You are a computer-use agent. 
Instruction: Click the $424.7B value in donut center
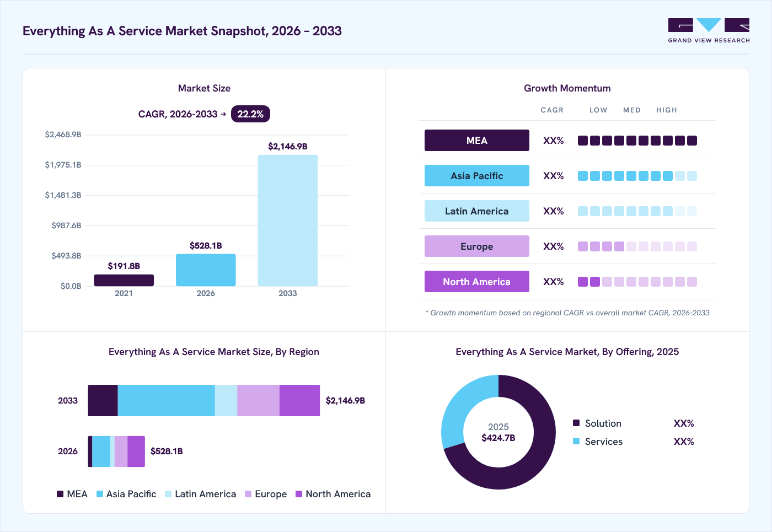point(498,438)
